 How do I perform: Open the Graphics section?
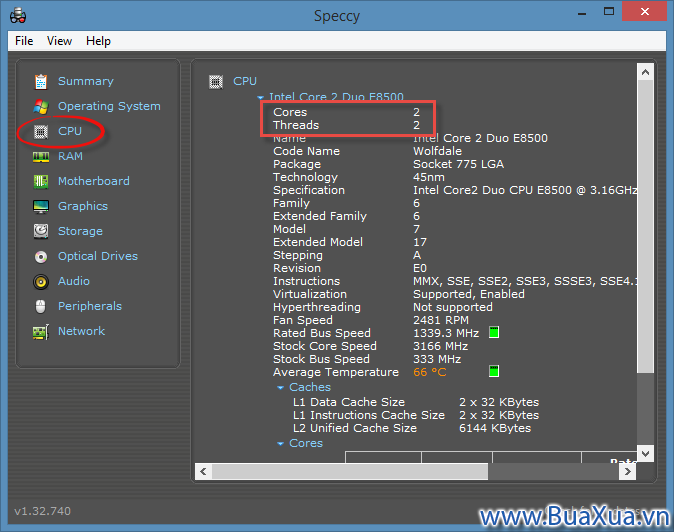[x=83, y=206]
